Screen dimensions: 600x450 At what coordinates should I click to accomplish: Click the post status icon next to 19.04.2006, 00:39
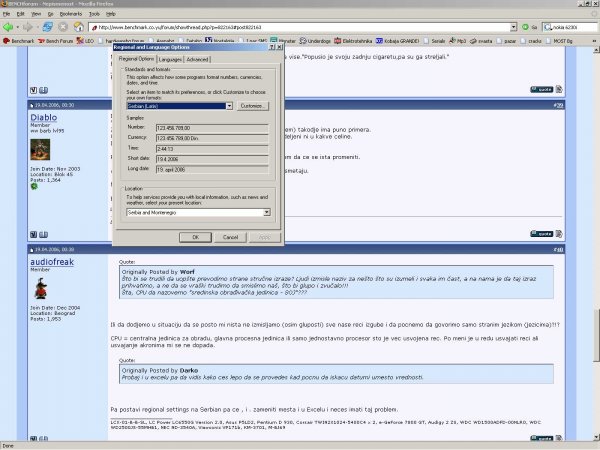coord(32,250)
